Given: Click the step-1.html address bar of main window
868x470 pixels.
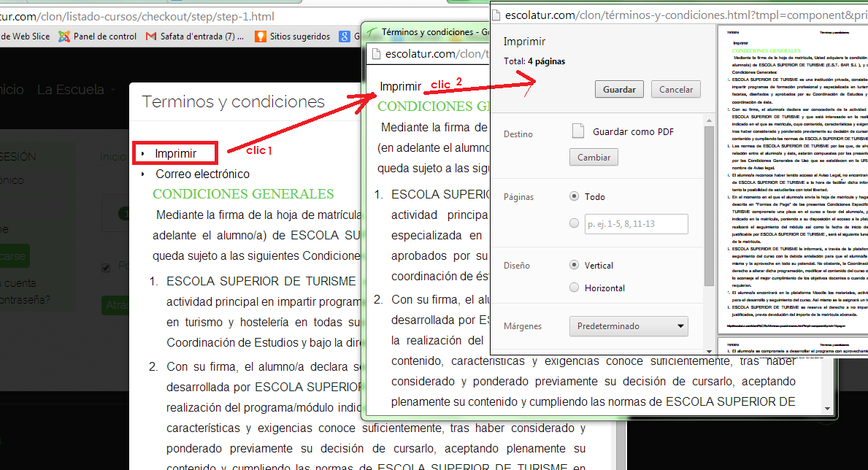Looking at the screenshot, I should pyautogui.click(x=137, y=17).
